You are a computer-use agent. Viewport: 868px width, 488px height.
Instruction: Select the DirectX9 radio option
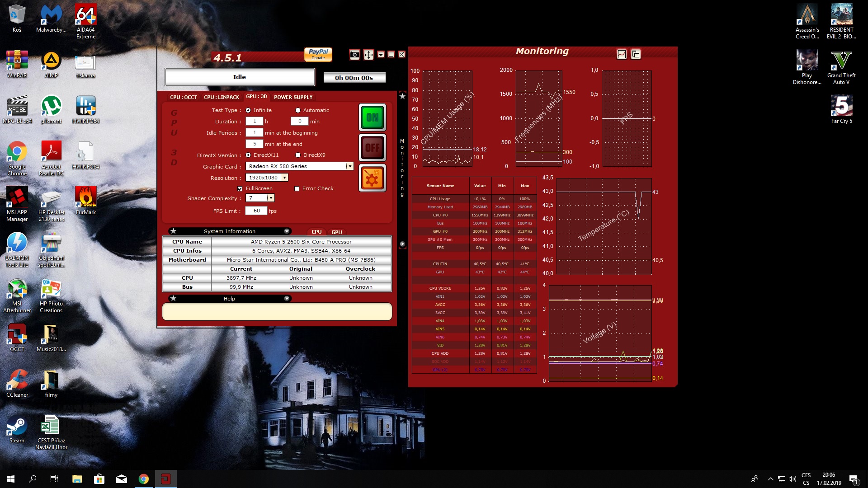click(x=298, y=155)
